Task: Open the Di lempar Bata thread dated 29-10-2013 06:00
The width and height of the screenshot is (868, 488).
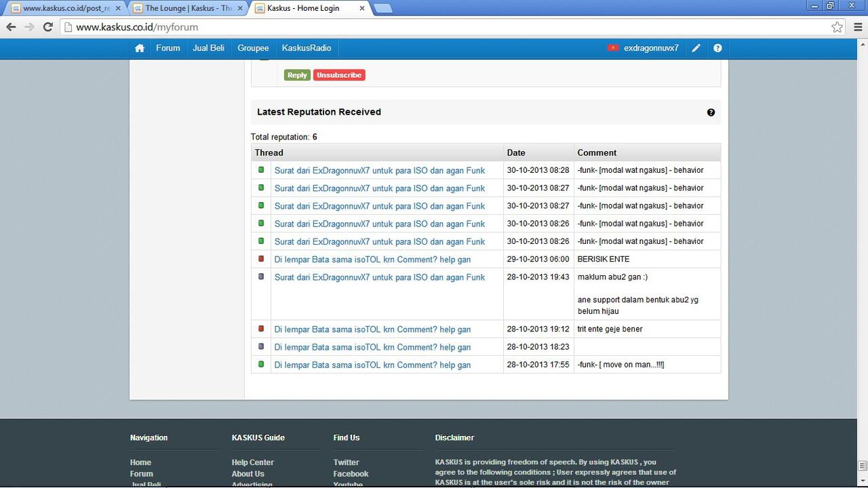Action: pyautogui.click(x=372, y=259)
